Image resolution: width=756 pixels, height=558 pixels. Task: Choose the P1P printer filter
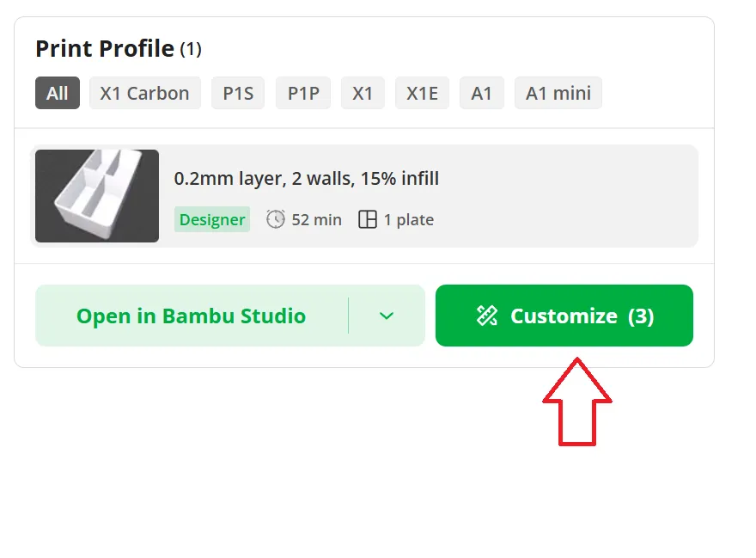[x=303, y=93]
